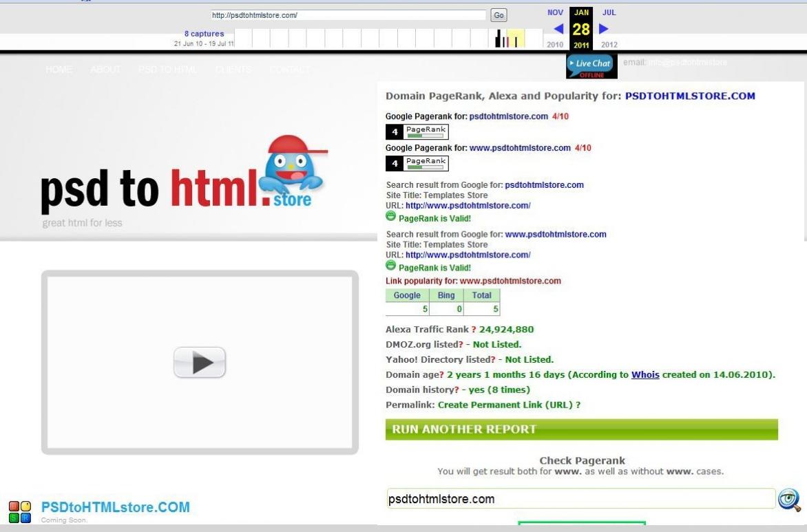Viewport: 807px width, 532px height.
Task: Click the Bing column header
Action: pyautogui.click(x=446, y=295)
